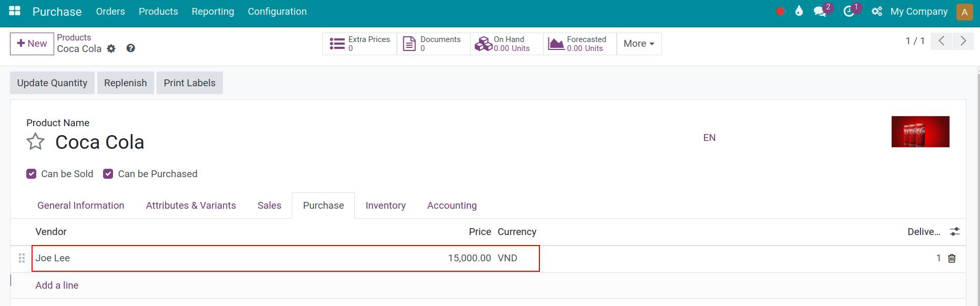Screen dimensions: 980x306
Task: Expand the More dropdown button
Action: click(x=639, y=44)
